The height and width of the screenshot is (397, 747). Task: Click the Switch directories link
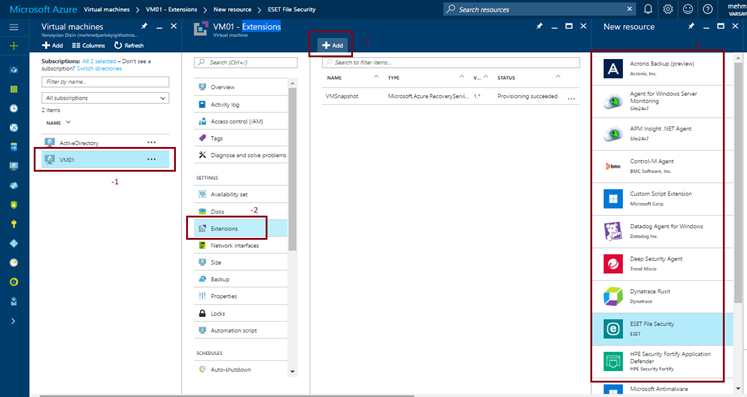pyautogui.click(x=99, y=69)
